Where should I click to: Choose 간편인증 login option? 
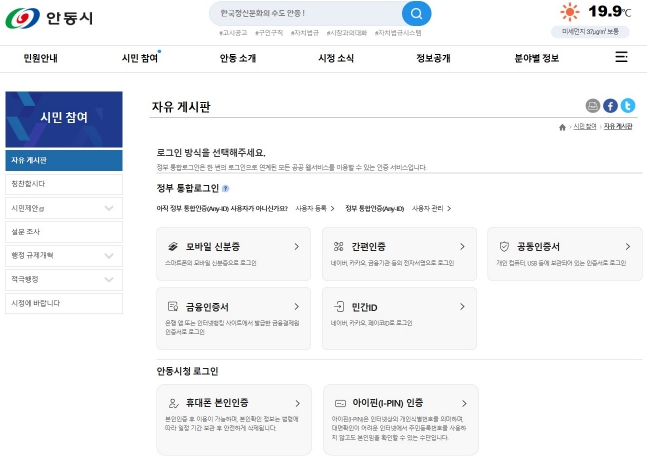pyautogui.click(x=399, y=254)
